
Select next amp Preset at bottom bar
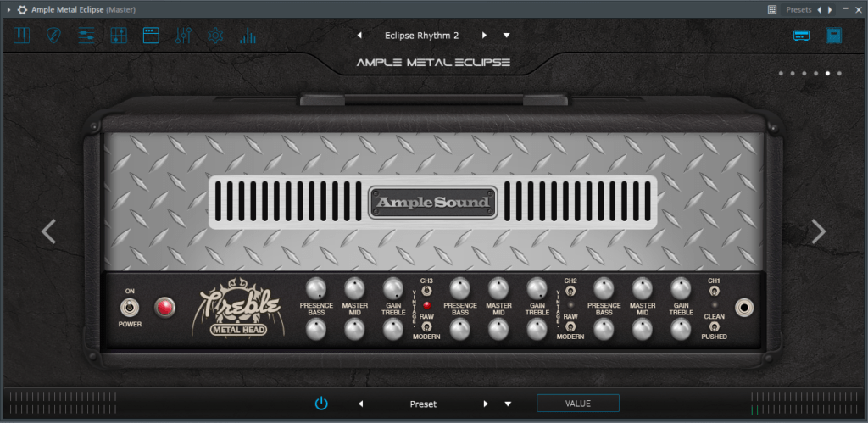point(486,404)
